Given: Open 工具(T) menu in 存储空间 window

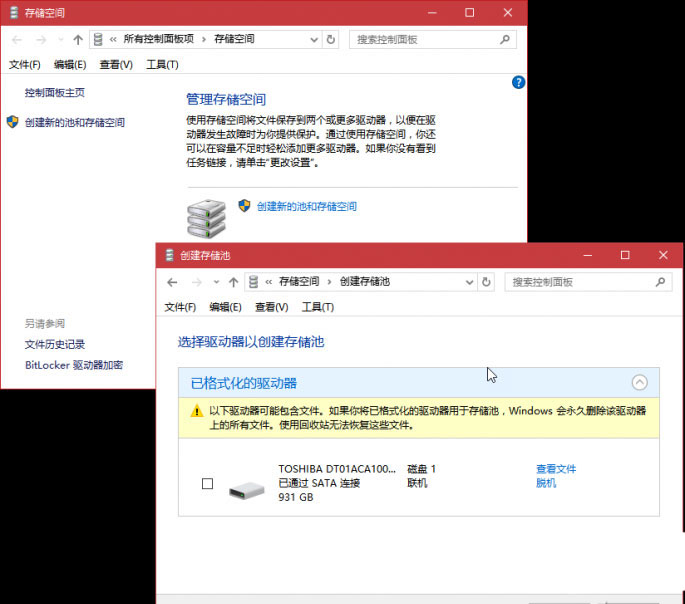Looking at the screenshot, I should pos(162,64).
